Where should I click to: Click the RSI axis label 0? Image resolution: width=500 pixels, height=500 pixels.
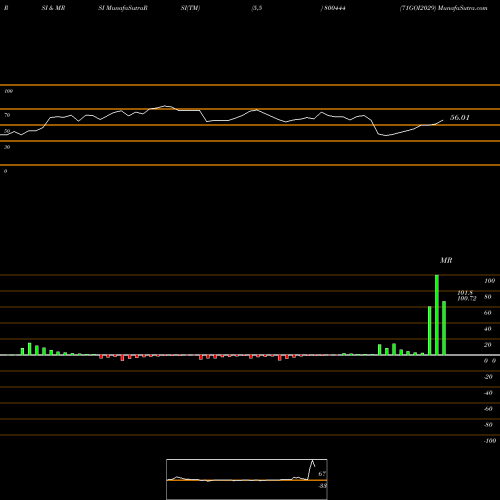point(5,171)
